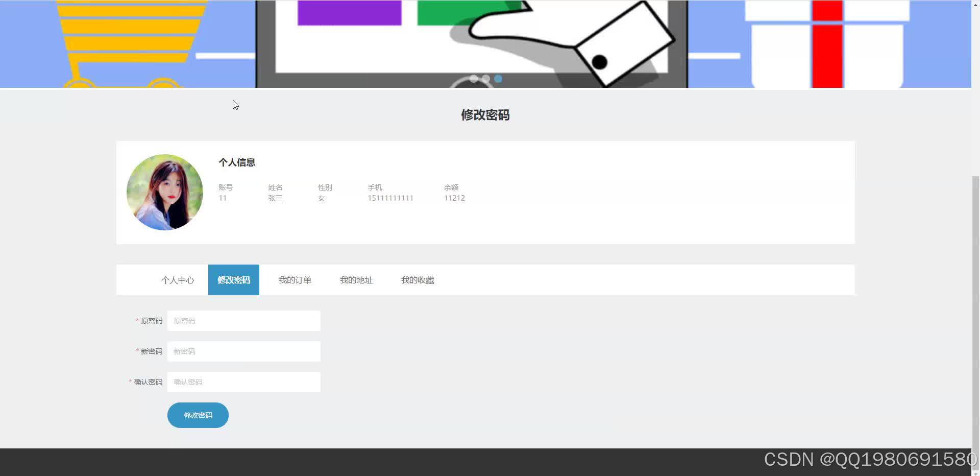Click the phone number 15111111111 text
This screenshot has width=980, height=476.
coord(390,198)
